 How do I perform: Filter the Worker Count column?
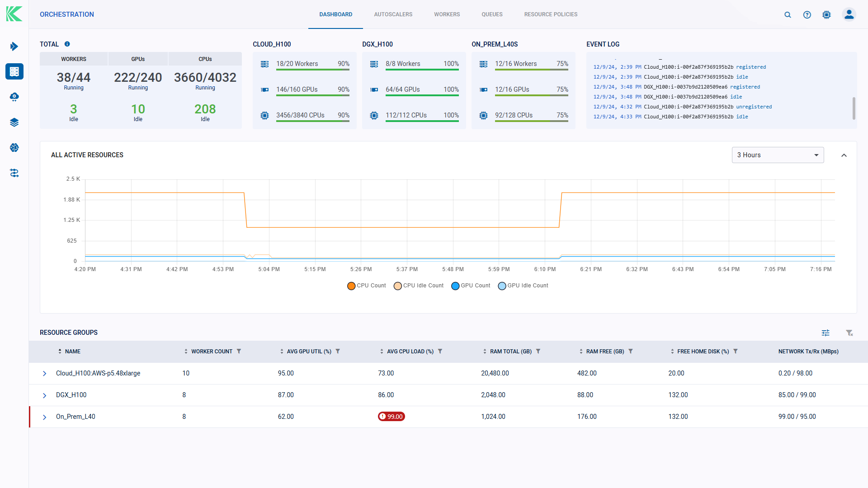(239, 351)
